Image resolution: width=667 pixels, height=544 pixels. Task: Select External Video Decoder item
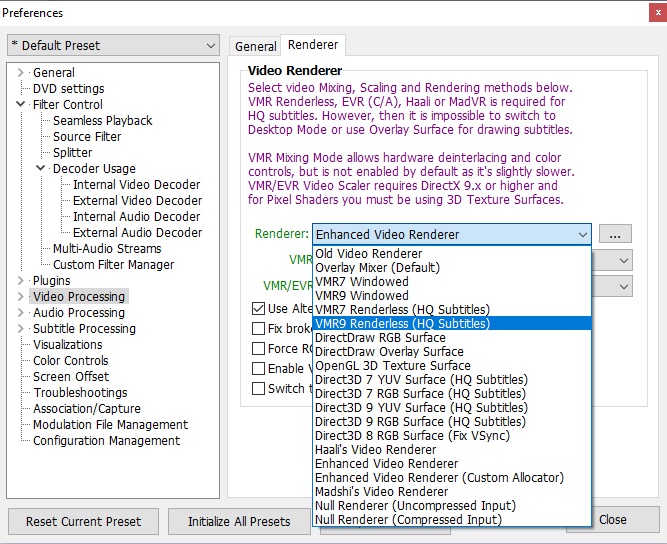pyautogui.click(x=137, y=200)
